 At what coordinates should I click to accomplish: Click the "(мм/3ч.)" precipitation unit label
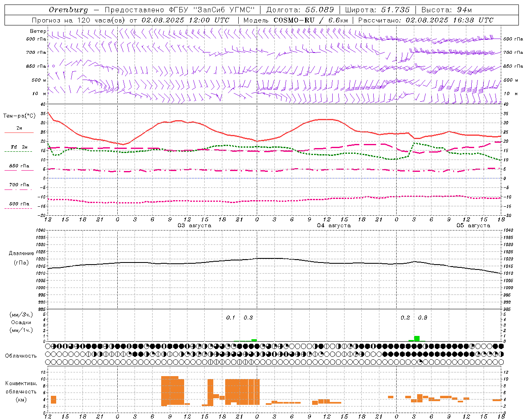(x=21, y=315)
